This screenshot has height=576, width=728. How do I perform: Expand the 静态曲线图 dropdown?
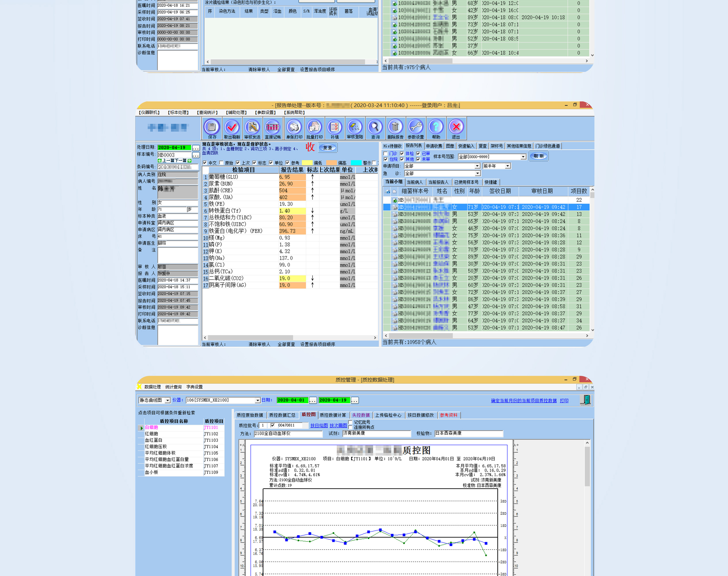(x=168, y=400)
